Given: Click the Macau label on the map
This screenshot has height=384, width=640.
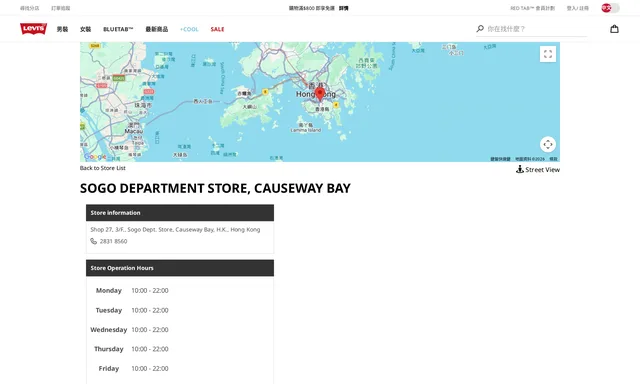Looking at the screenshot, I should [133, 131].
